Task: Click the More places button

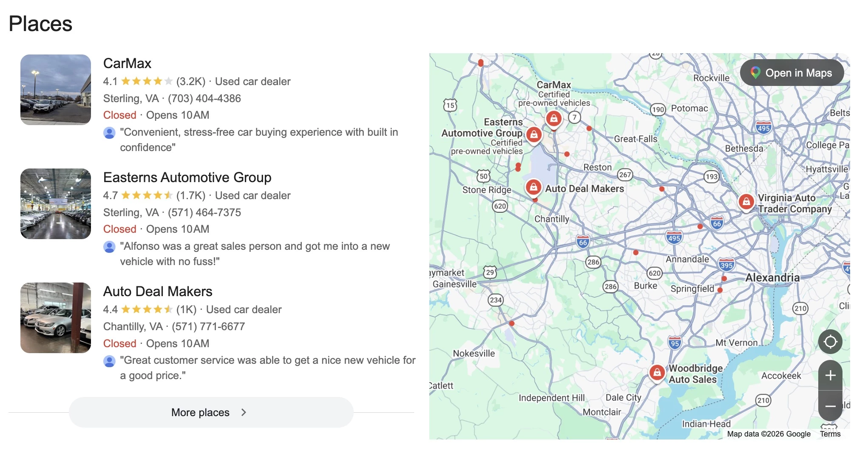Action: [211, 412]
